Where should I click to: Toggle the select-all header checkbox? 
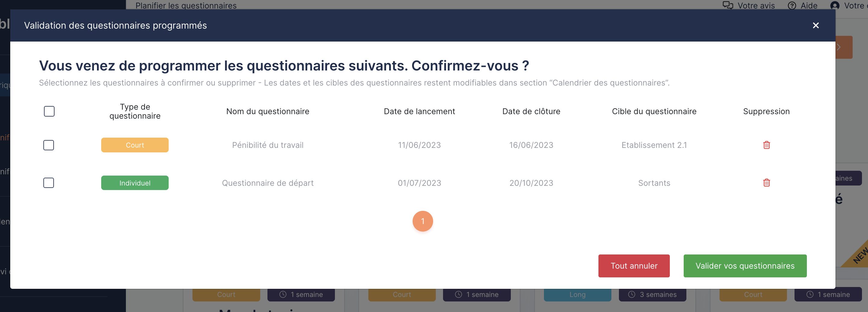coord(49,111)
